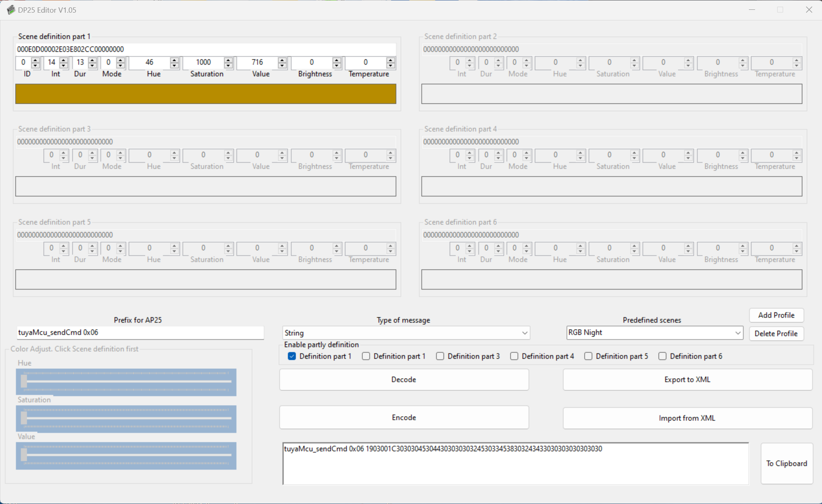Open the Type of message dropdown
The image size is (822, 504).
[x=524, y=333]
